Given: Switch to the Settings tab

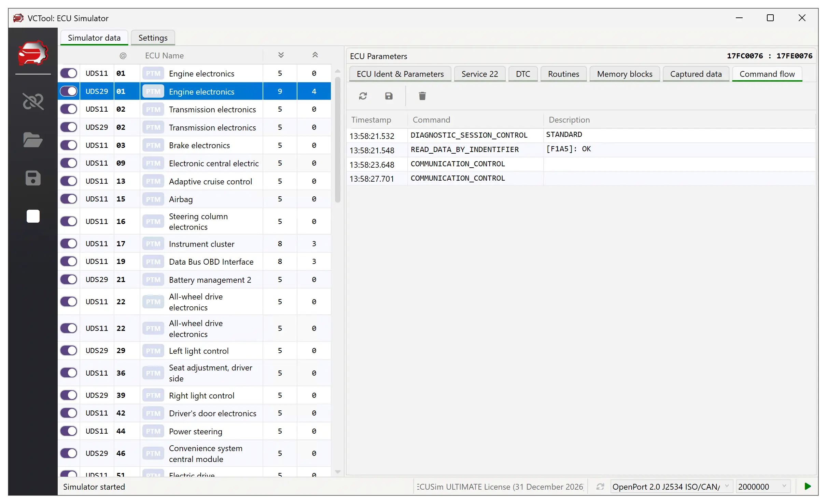Looking at the screenshot, I should 153,38.
